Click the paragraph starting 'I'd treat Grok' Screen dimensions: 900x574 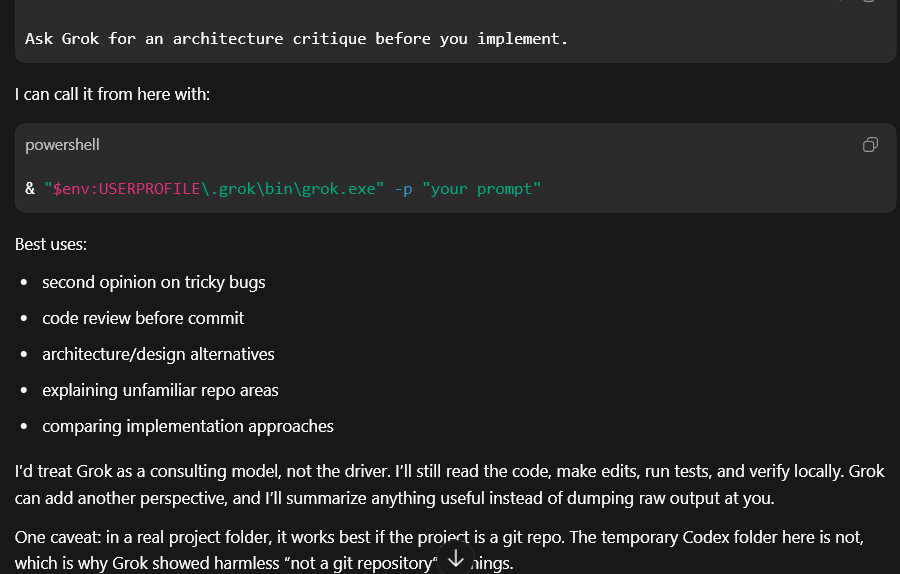(450, 484)
